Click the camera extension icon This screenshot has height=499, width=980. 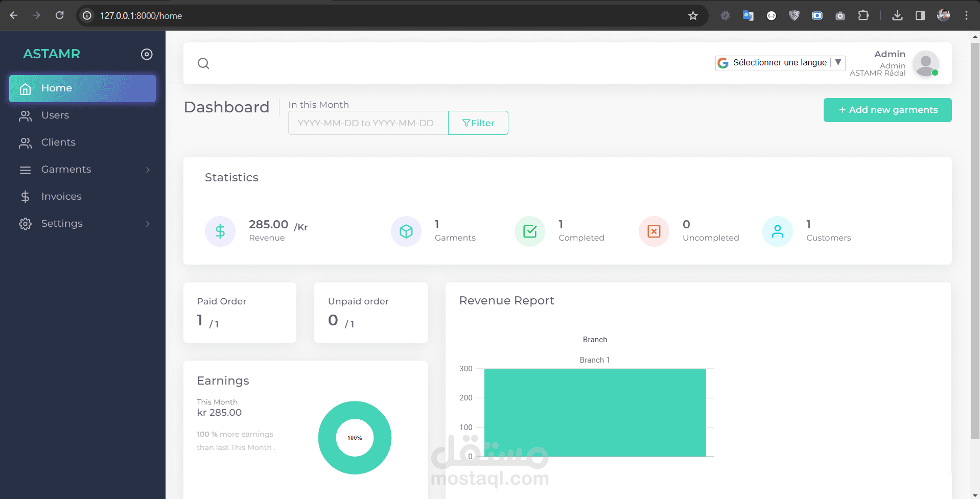841,16
